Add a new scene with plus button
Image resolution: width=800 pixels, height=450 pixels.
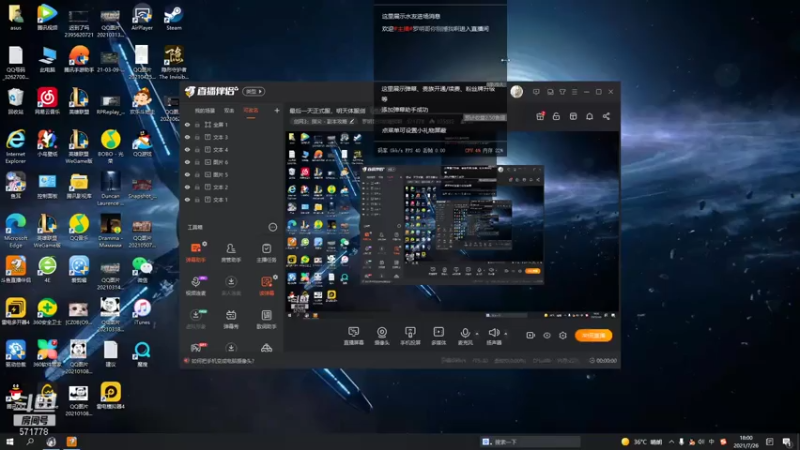(277, 110)
